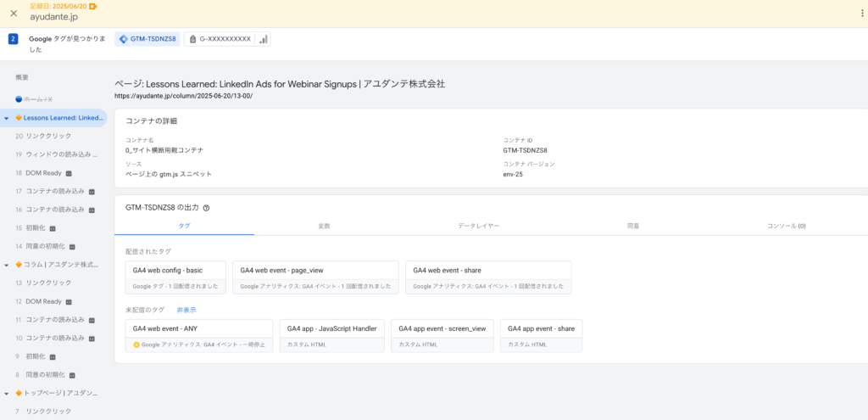868x420 pixels.
Task: Collapse the Lessons Learned page group arrow
Action: (x=6, y=118)
